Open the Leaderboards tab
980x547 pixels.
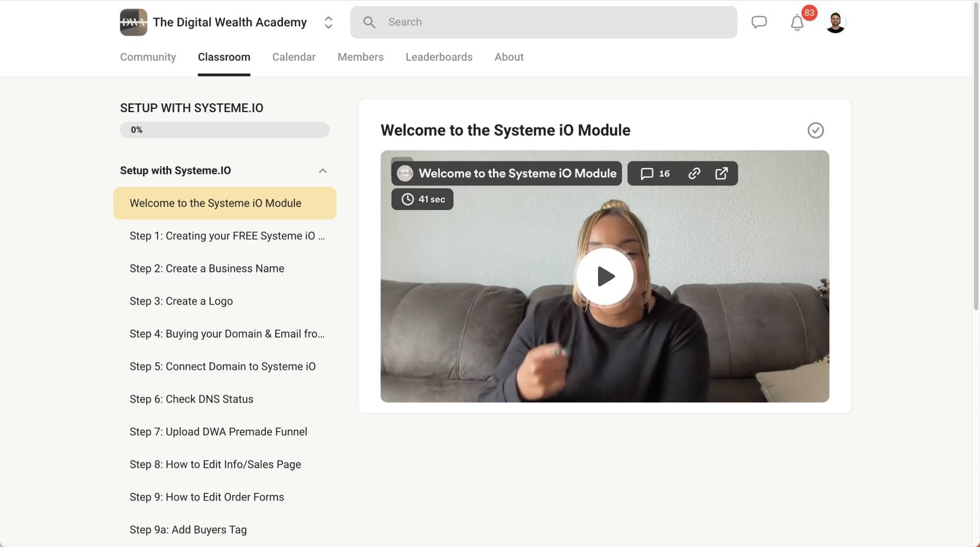click(x=438, y=57)
